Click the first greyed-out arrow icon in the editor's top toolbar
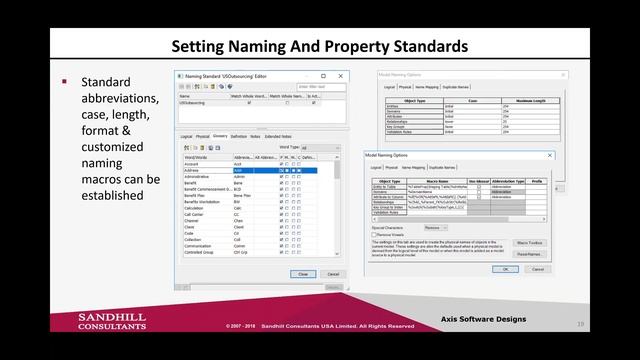 [x=182, y=87]
